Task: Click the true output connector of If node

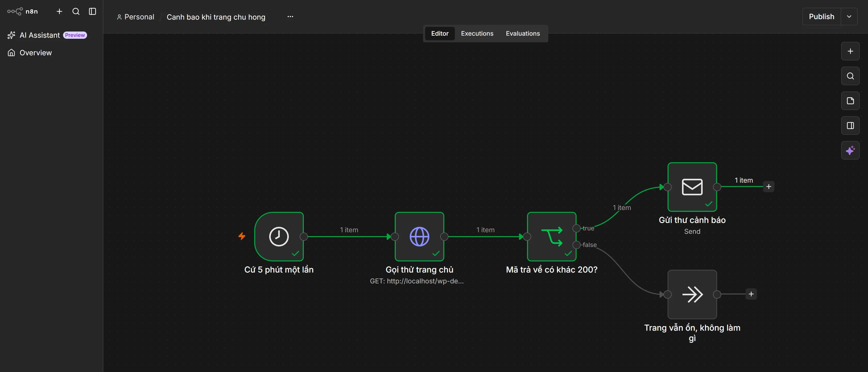Action: pos(577,228)
